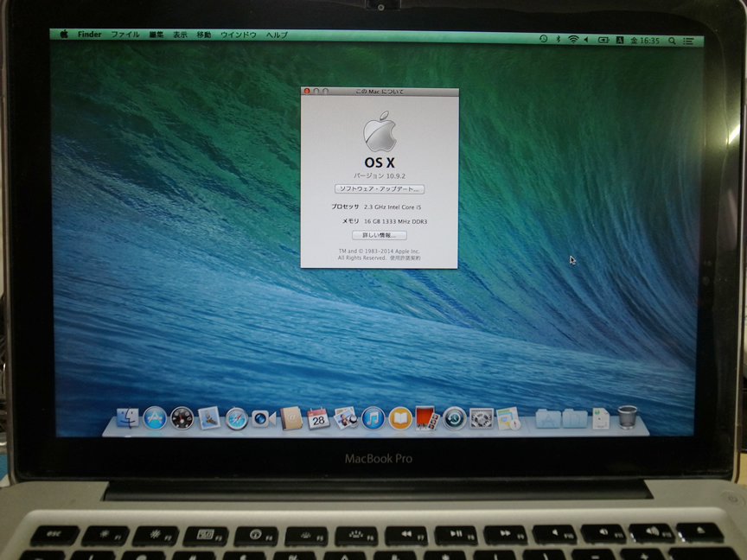Viewport: 747px width, 560px height.
Task: Click Time Machine status icon in menu bar
Action: click(x=543, y=40)
